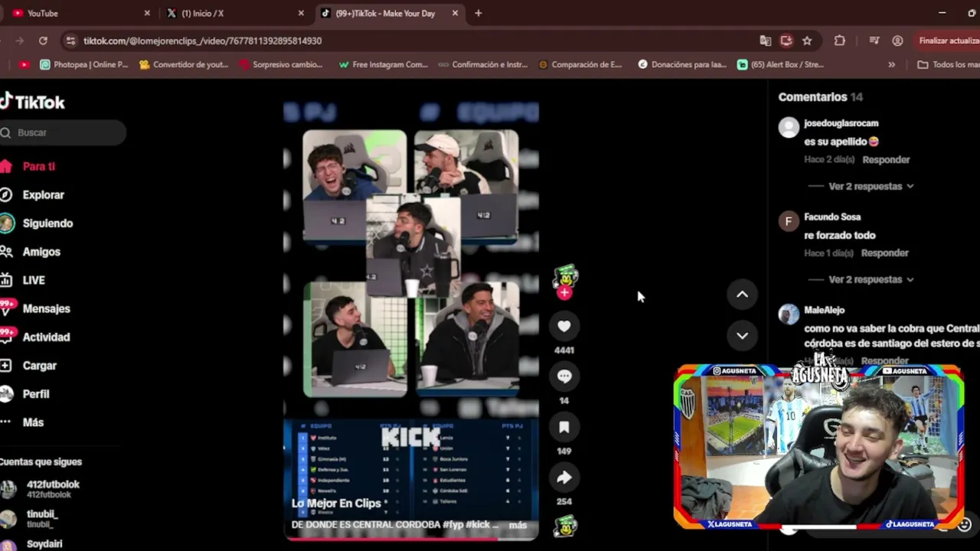The width and height of the screenshot is (980, 551).
Task: Share the video using the arrow icon
Action: (x=564, y=478)
